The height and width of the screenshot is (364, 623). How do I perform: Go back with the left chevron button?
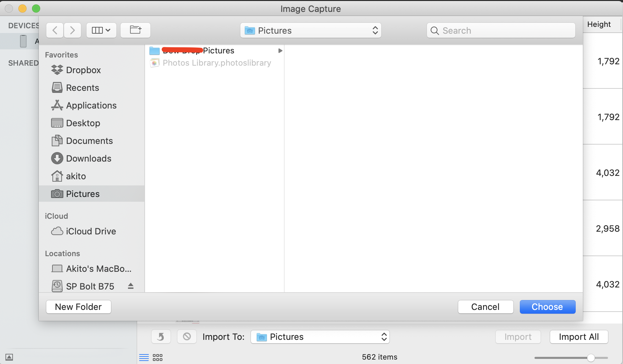tap(55, 31)
